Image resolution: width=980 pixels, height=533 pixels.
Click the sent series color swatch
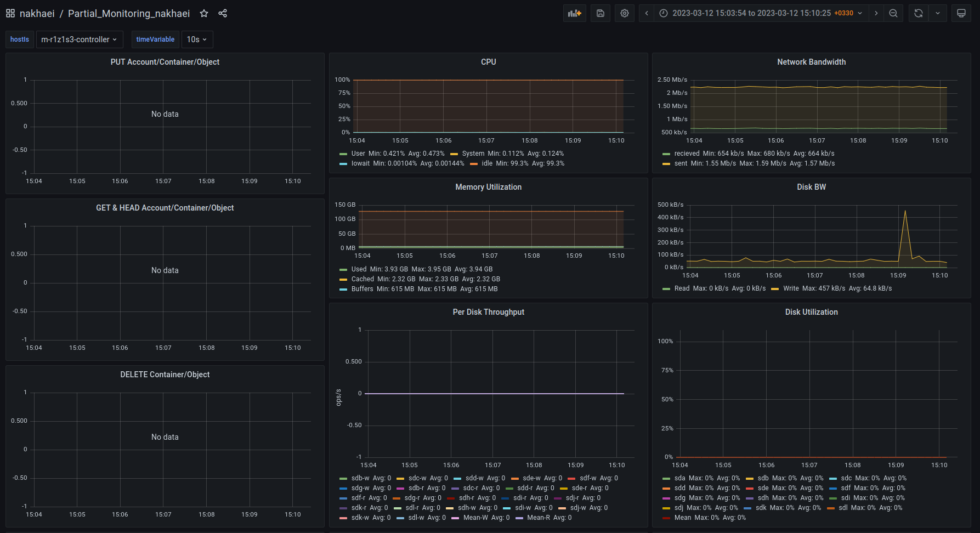[666, 164]
